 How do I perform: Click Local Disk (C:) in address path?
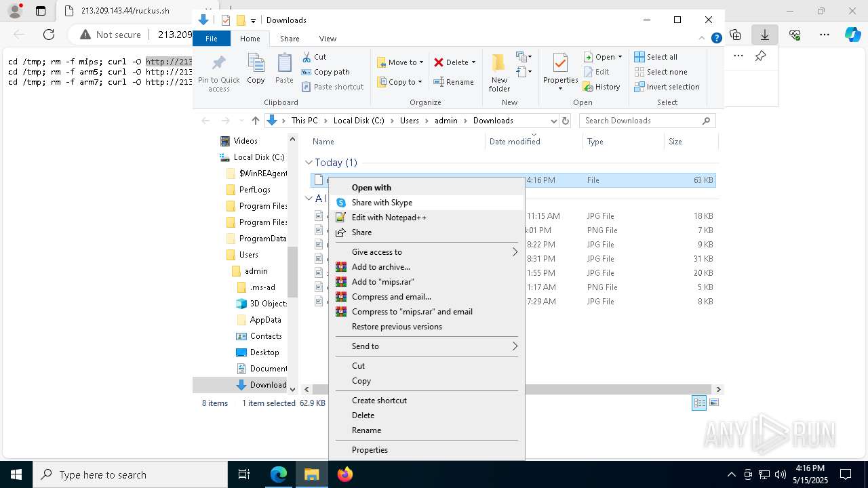point(359,121)
